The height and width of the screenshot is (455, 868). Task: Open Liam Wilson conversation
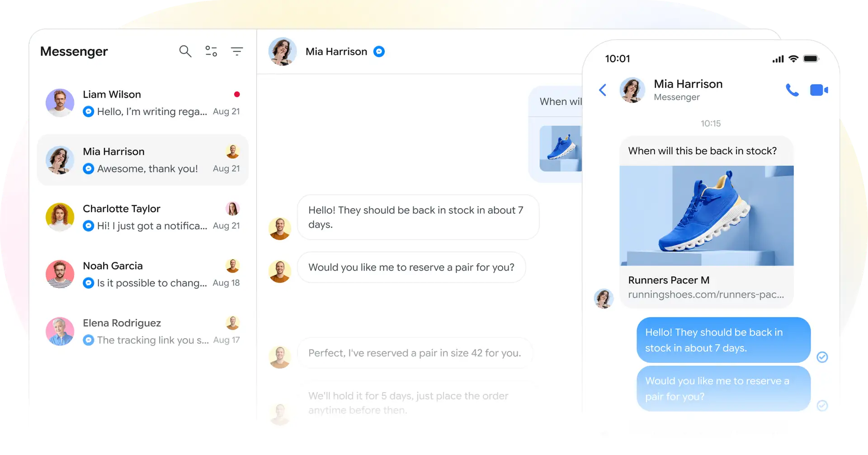click(x=143, y=103)
